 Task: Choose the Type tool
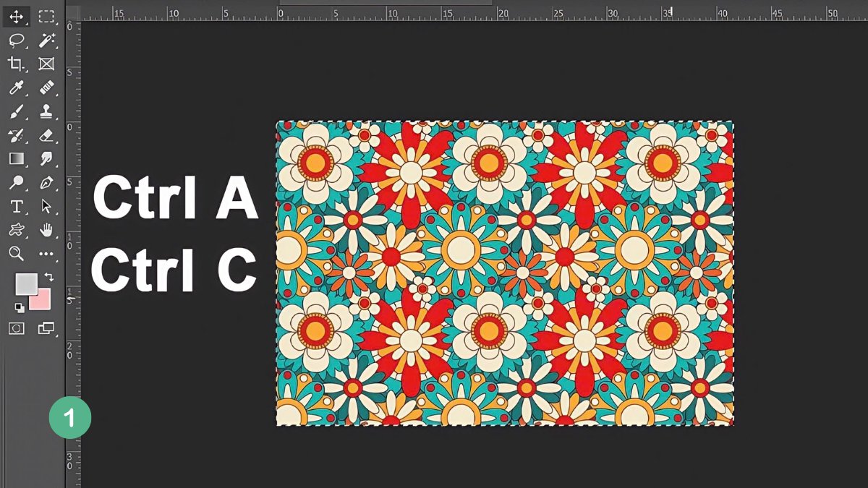[17, 206]
